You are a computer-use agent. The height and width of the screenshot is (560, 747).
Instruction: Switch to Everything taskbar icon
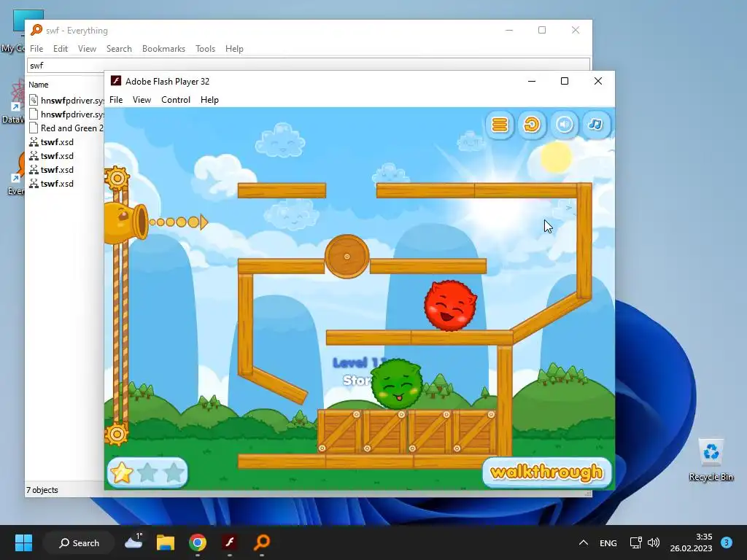[x=262, y=542]
